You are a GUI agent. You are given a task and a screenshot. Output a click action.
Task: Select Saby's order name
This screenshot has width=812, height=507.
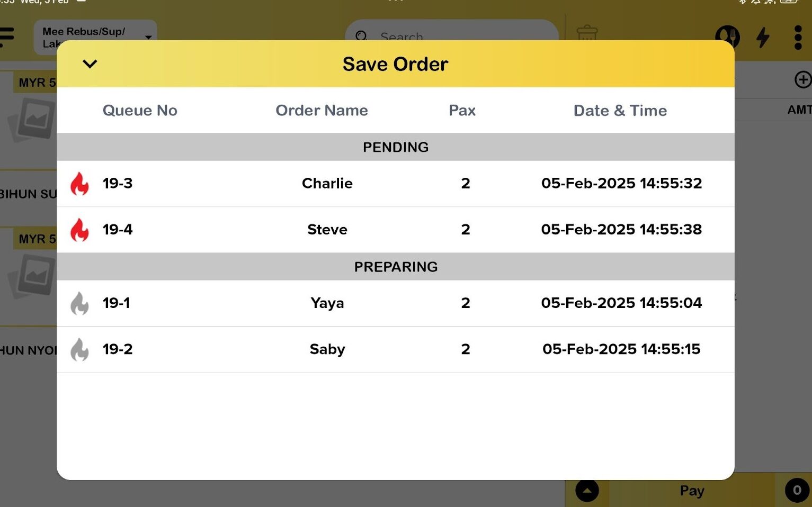[x=327, y=349]
